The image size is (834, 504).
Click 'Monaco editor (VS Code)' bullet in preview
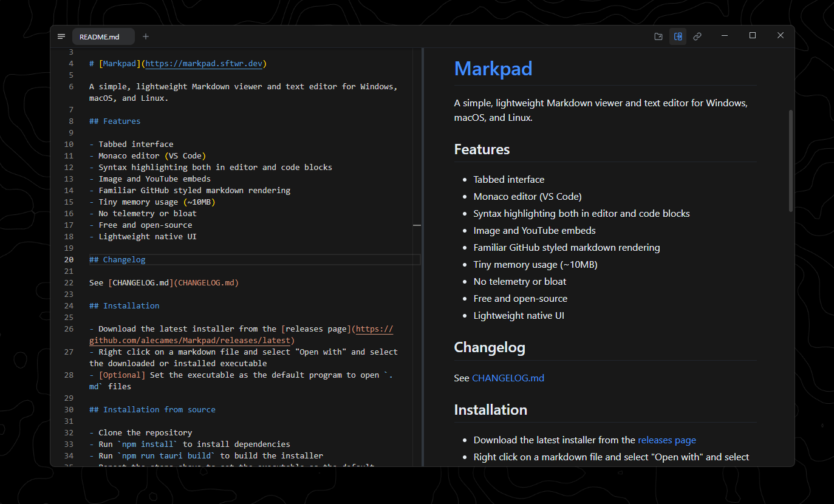point(528,196)
